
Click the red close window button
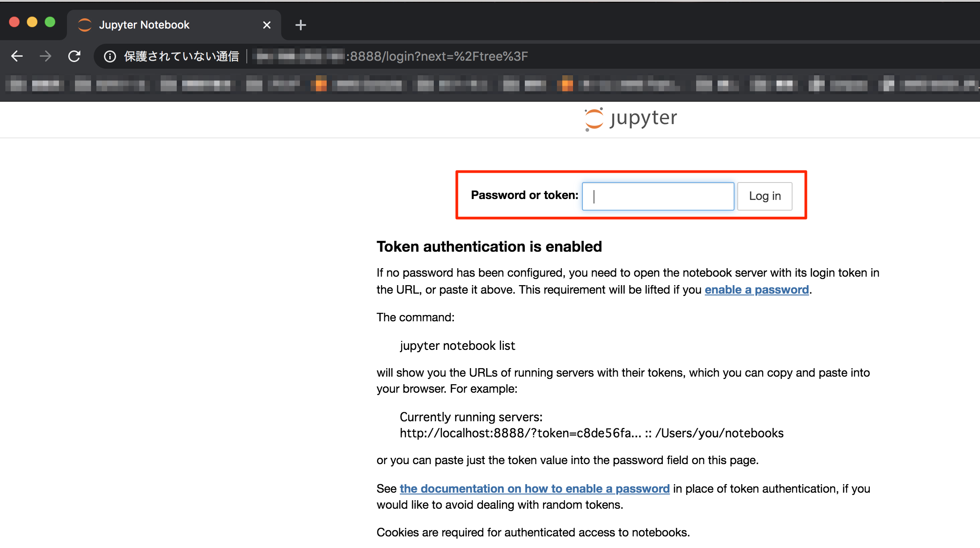coord(14,22)
